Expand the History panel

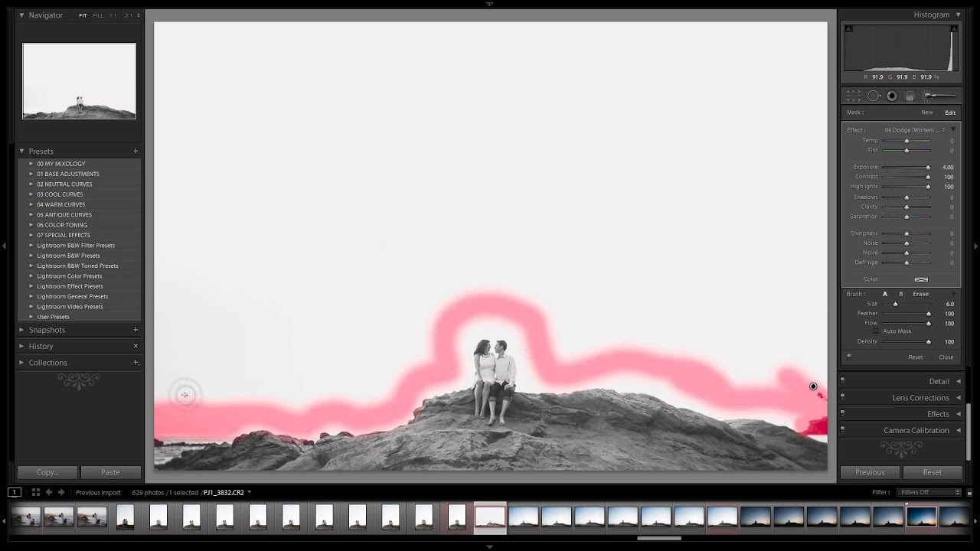click(x=21, y=346)
